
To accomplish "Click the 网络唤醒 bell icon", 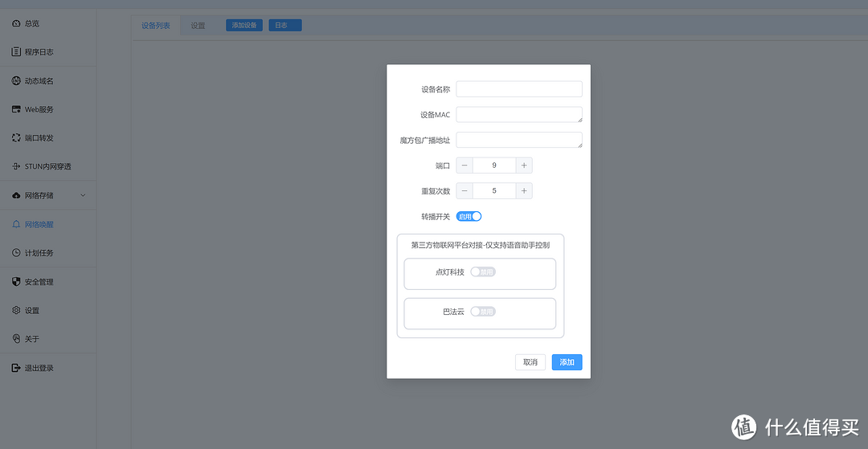I will [16, 225].
